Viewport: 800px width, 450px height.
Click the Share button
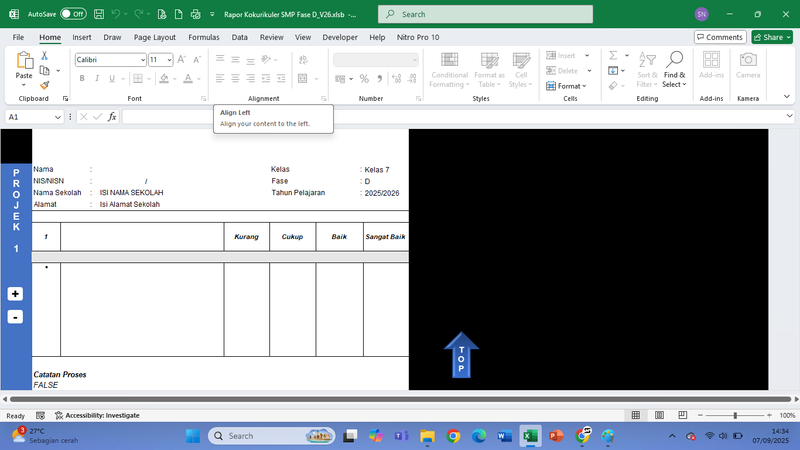coord(771,37)
